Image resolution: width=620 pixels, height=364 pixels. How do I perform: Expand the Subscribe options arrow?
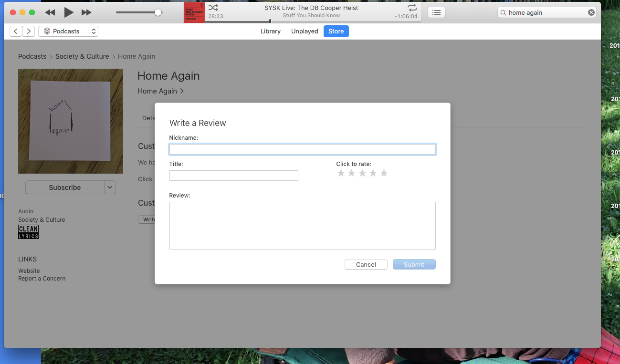110,187
